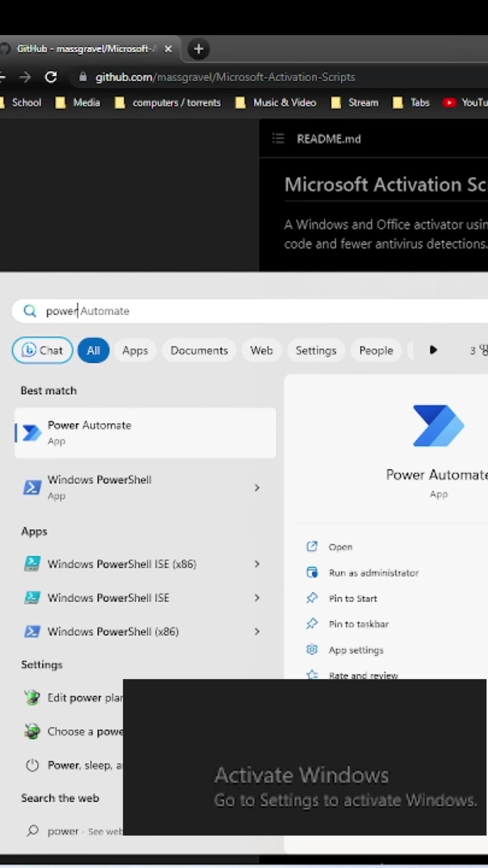Select the All search filter
The width and height of the screenshot is (488, 868).
[93, 350]
